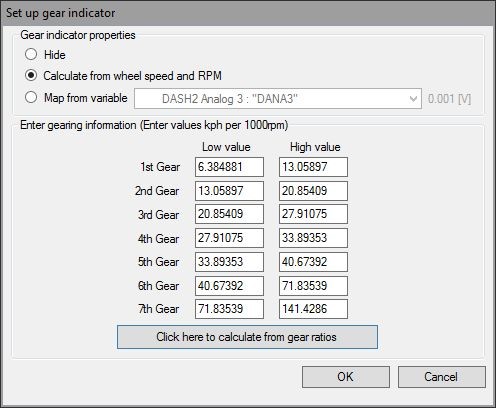Select the 3rd Gear low value field
Viewport: 496px width, 408px height.
pyautogui.click(x=229, y=214)
